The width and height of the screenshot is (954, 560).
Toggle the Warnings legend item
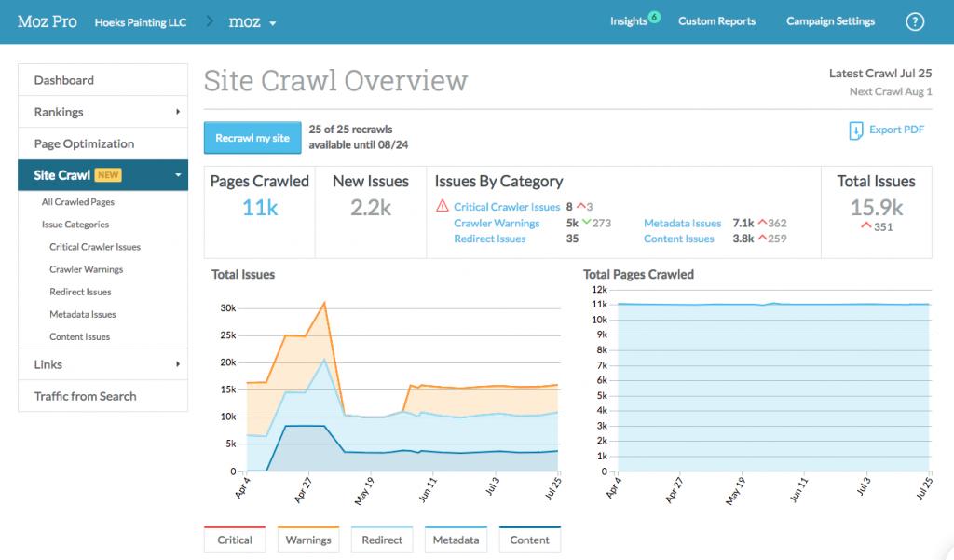[308, 539]
